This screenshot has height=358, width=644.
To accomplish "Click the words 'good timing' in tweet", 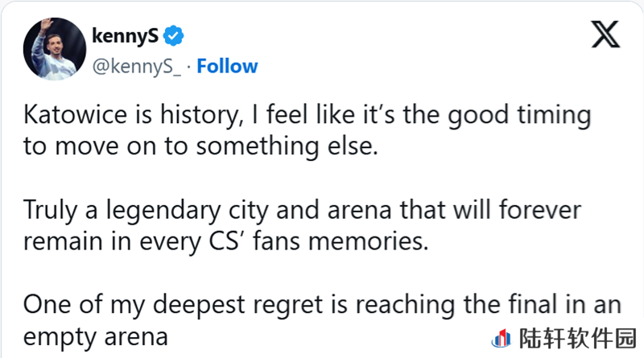I will [x=519, y=115].
